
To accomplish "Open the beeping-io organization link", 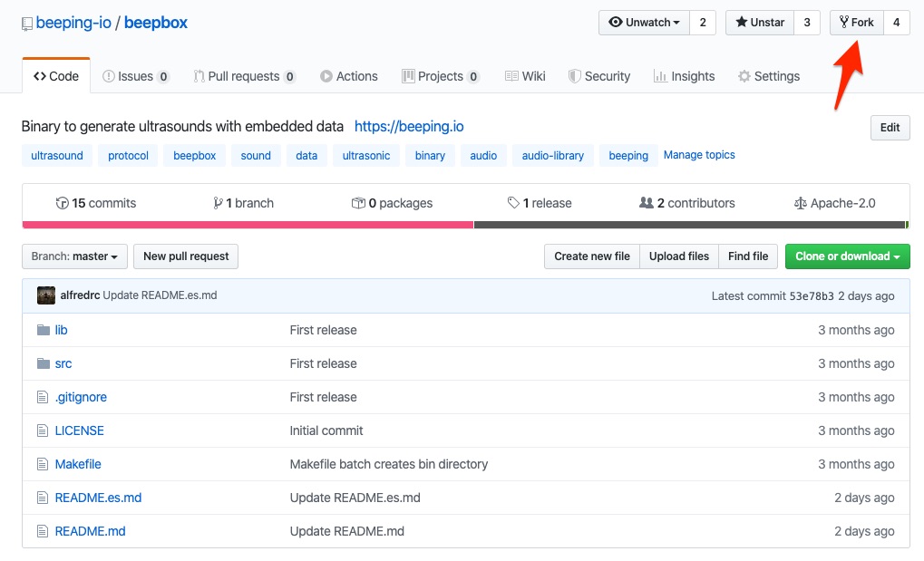I will coord(73,23).
